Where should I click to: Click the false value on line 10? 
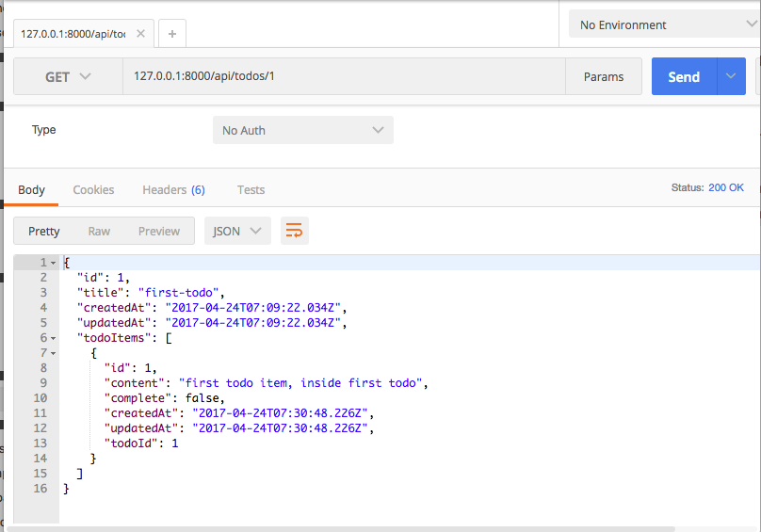pyautogui.click(x=202, y=398)
